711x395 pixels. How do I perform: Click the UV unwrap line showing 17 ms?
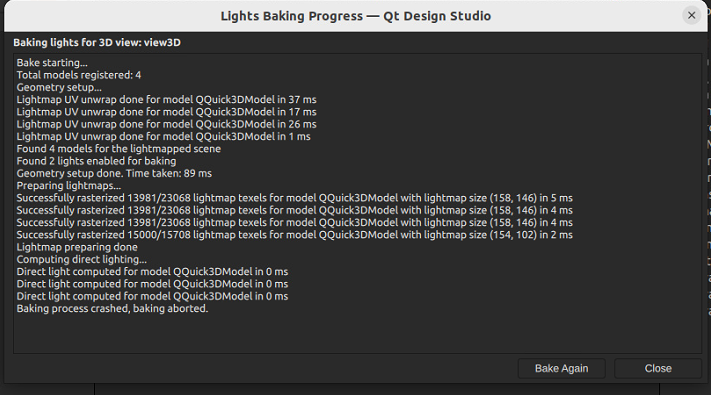166,112
